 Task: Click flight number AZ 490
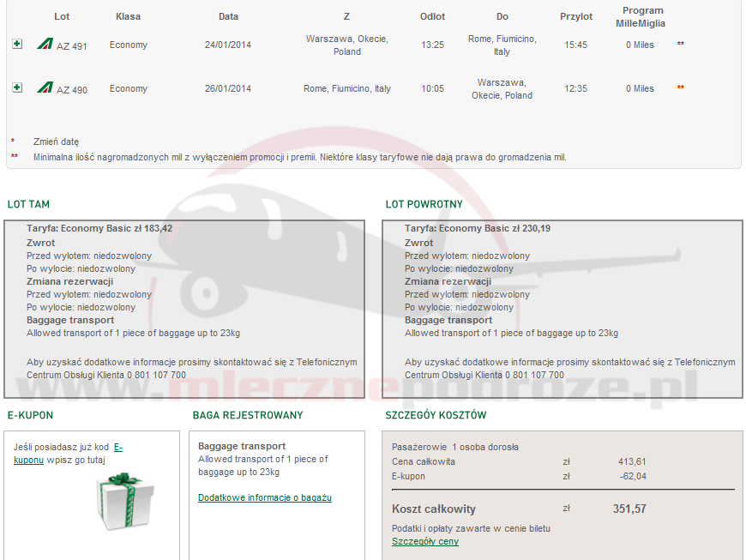tap(72, 90)
